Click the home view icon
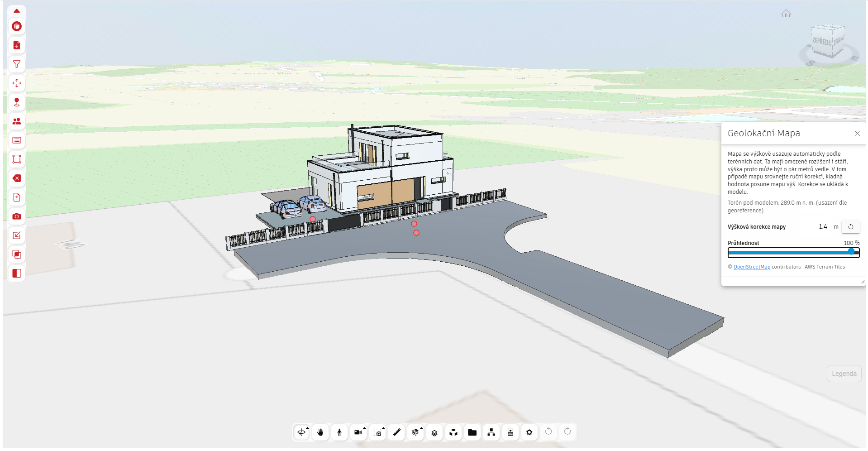 coord(786,14)
